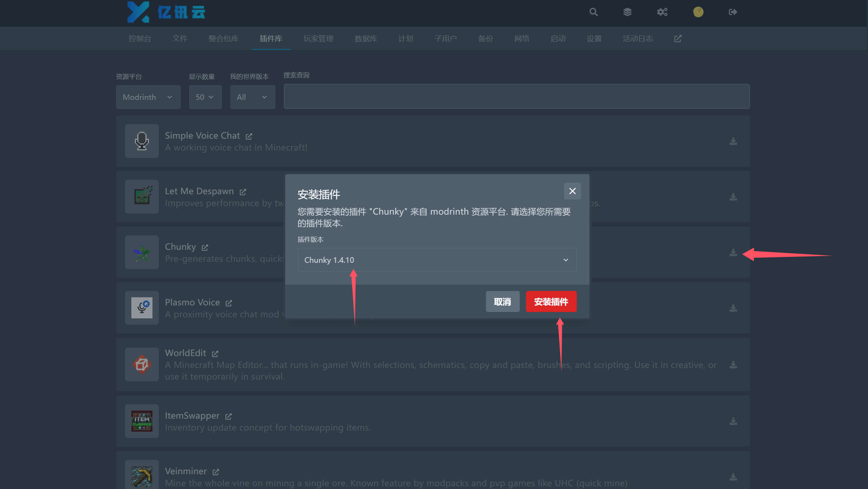Click WorldEdit plugin title
This screenshot has height=489, width=868.
(x=185, y=353)
